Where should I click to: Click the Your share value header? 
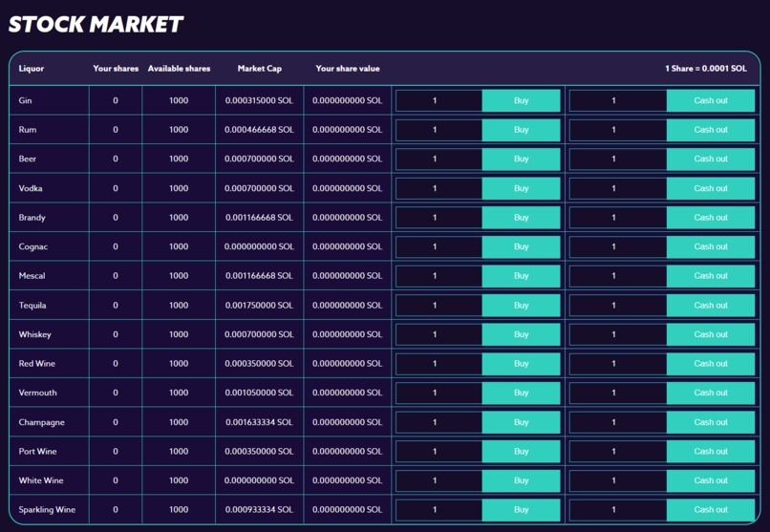[x=348, y=69]
